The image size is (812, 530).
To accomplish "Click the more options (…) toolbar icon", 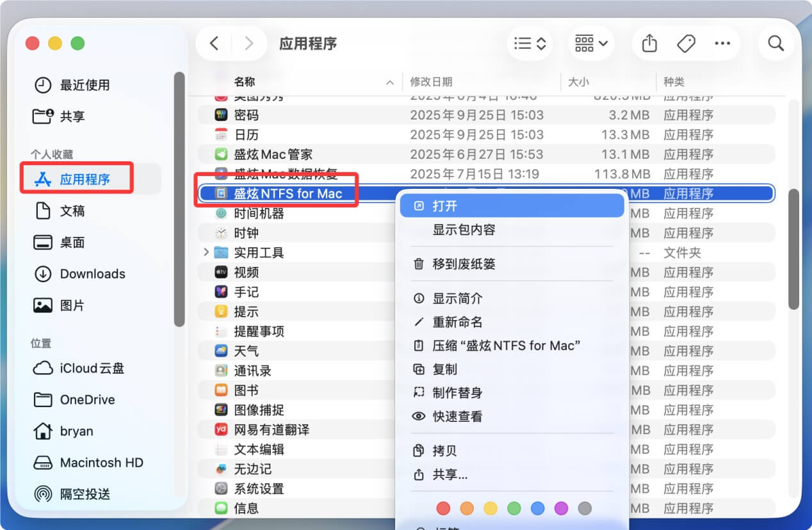I will click(722, 44).
